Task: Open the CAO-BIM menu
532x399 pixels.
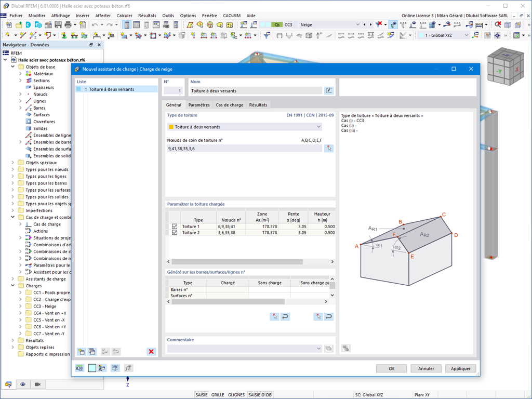Action: [232, 16]
